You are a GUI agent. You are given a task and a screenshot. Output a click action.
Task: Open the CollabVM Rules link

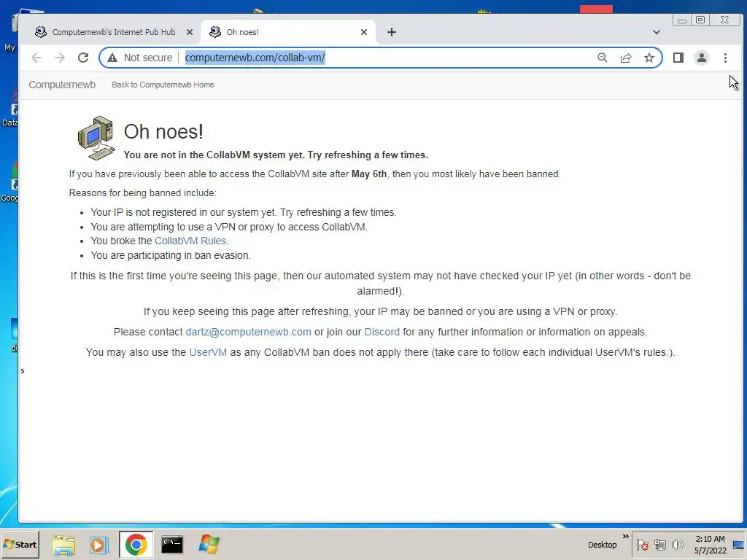[192, 241]
